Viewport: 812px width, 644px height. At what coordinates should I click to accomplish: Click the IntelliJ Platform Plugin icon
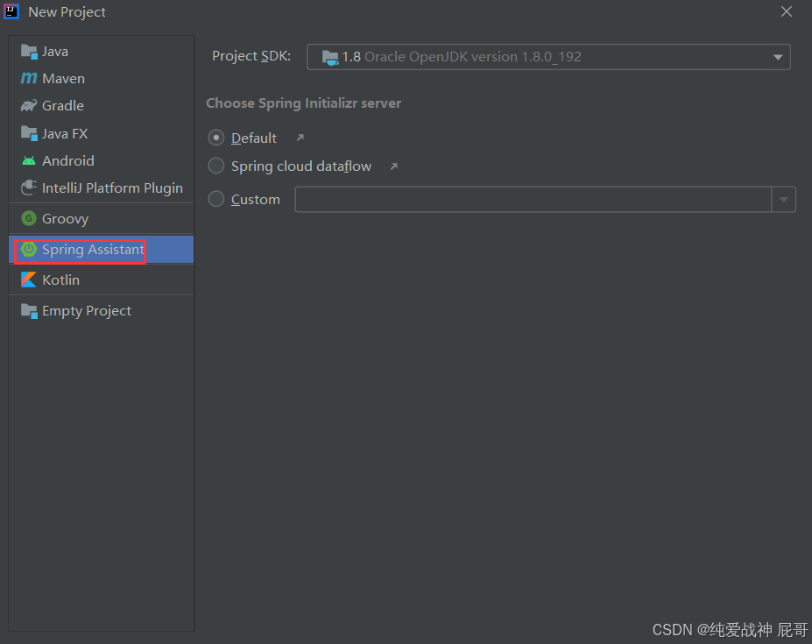pos(29,188)
